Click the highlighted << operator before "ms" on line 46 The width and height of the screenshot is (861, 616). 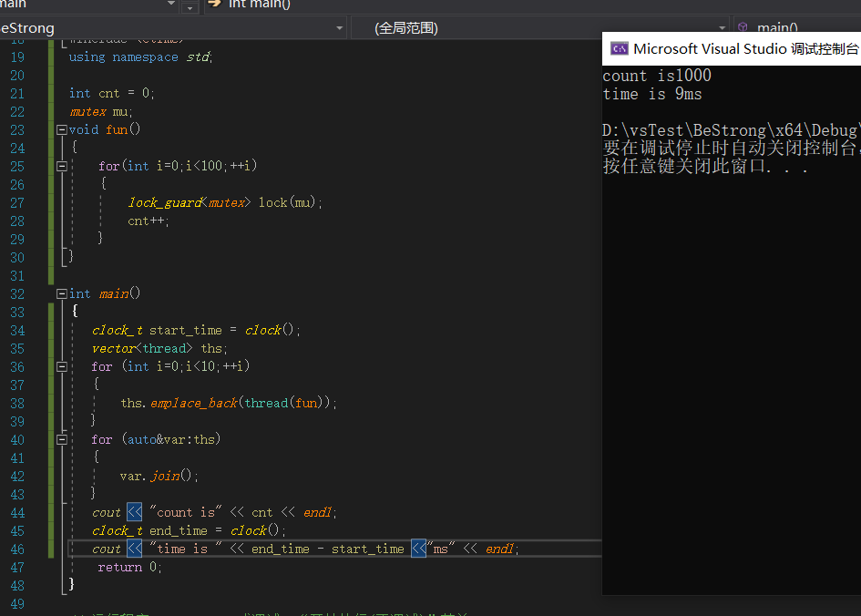click(419, 549)
